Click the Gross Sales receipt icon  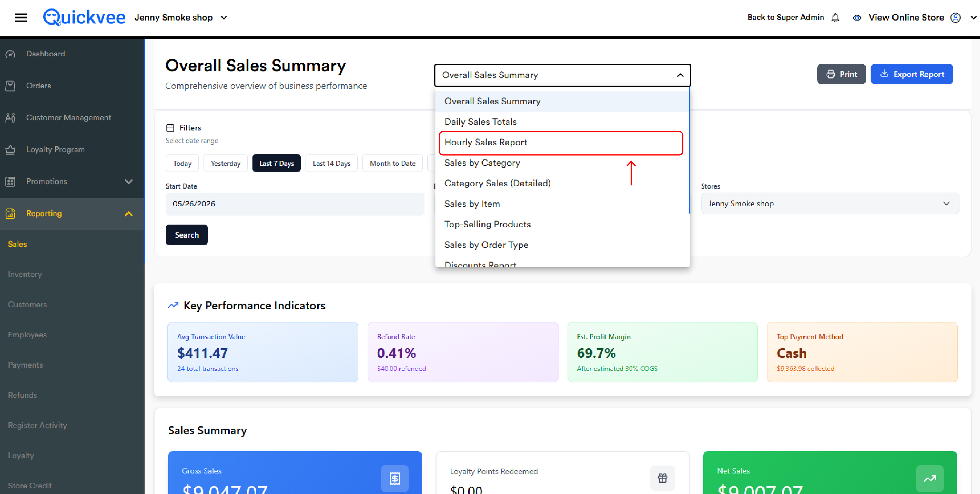click(394, 478)
